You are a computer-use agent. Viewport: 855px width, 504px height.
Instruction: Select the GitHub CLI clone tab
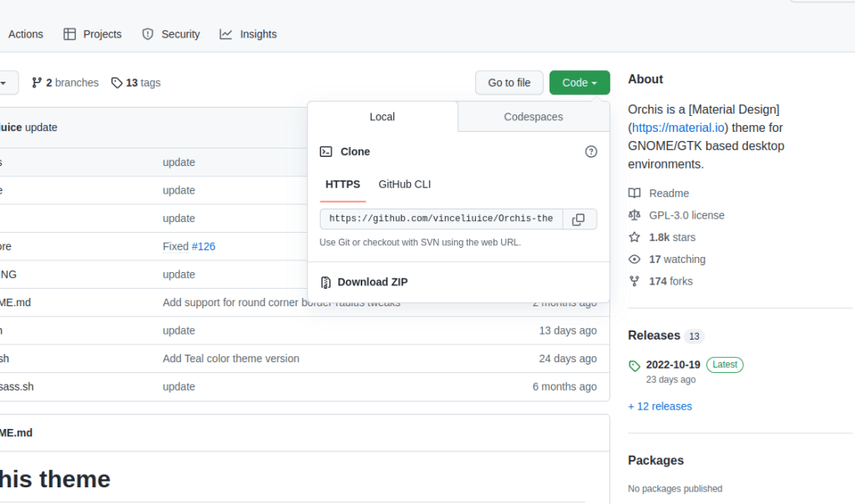pos(404,184)
